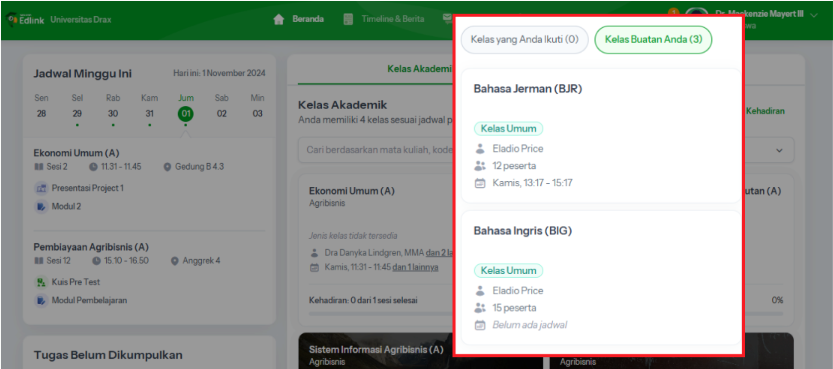Viewport: 833px width, 369px height.
Task: Select Monday 28 in the weekly schedule
Action: click(x=41, y=114)
